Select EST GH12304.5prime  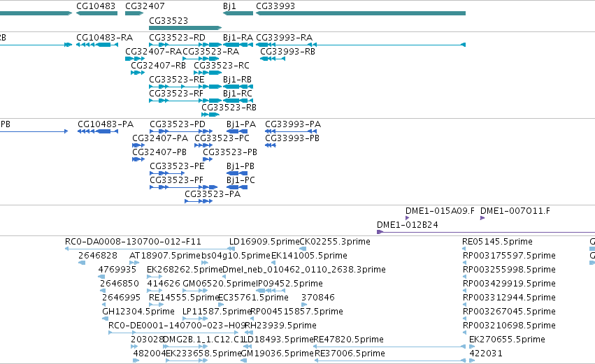tap(105, 319)
